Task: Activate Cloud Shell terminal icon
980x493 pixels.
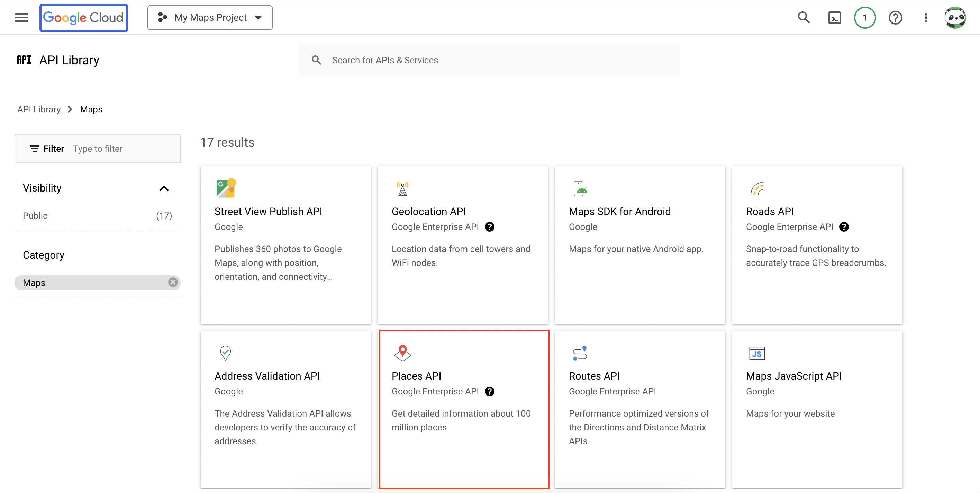Action: [834, 18]
